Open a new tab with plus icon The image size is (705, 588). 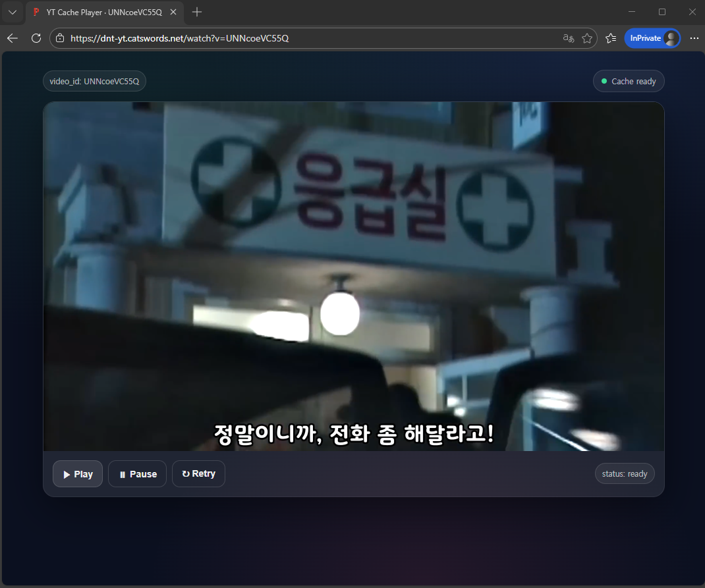point(197,12)
